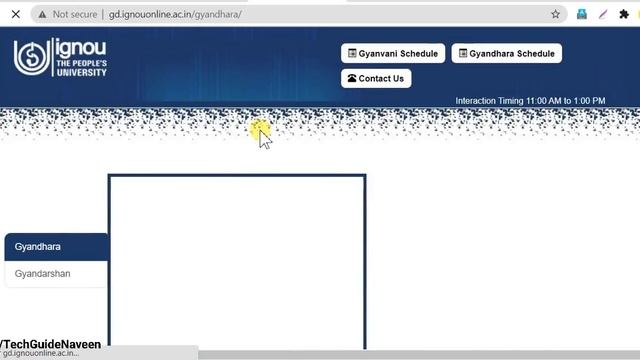
Task: Click the Contact Us button
Action: [x=376, y=78]
